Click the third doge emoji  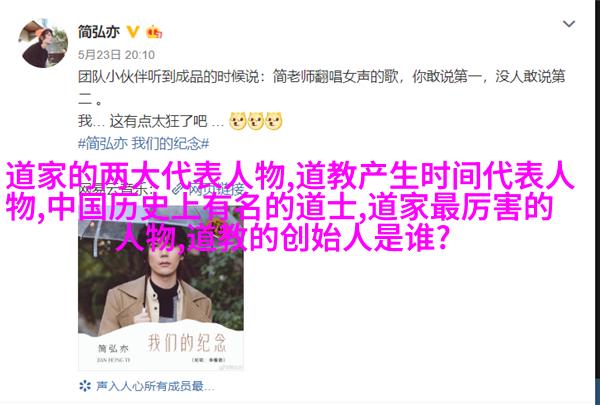point(274,121)
